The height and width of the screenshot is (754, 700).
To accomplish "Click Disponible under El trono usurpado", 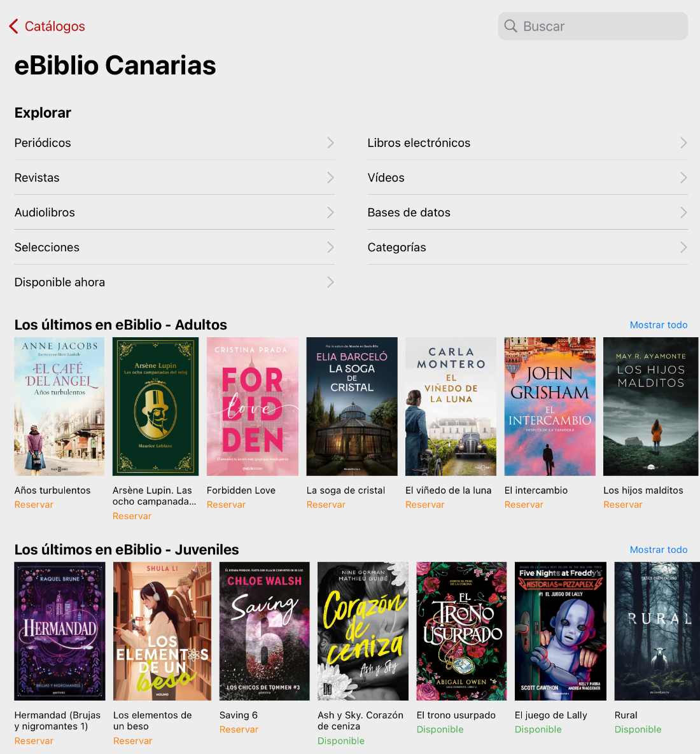I will (440, 729).
